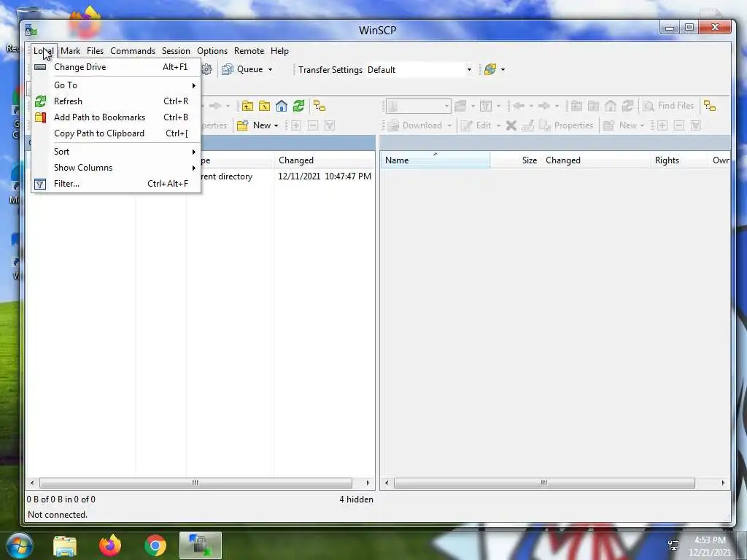The image size is (747, 560).
Task: Click local unselect files minus icon
Action: point(313,125)
